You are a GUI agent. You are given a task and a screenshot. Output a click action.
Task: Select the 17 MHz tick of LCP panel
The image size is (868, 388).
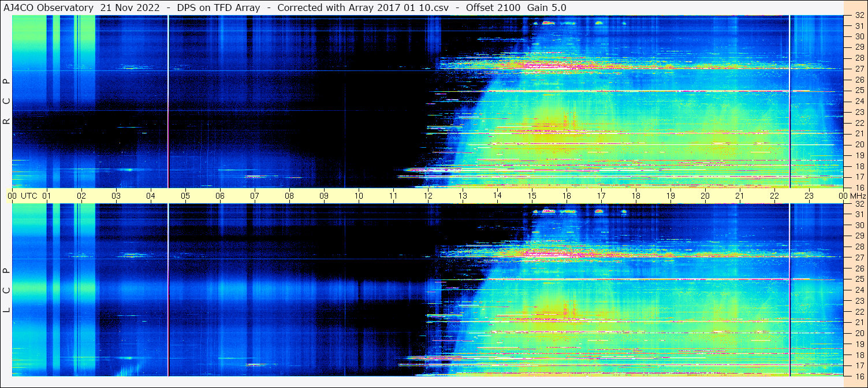[859, 365]
